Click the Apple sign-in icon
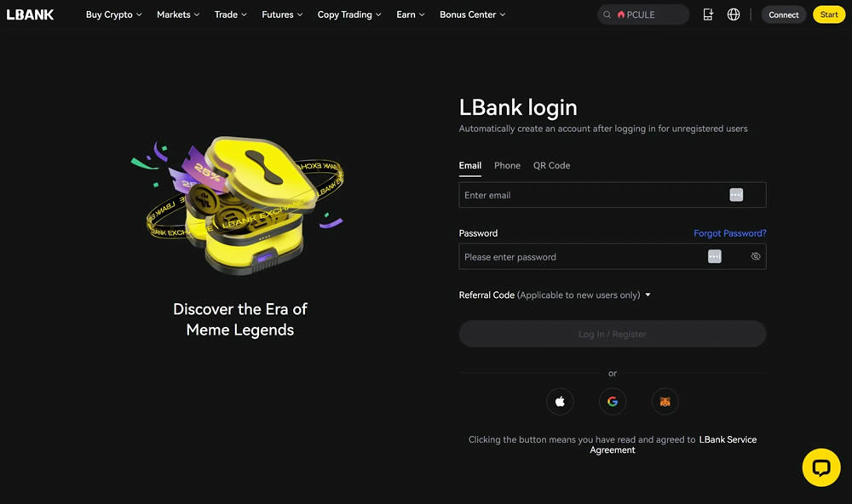This screenshot has height=504, width=852. tap(560, 402)
